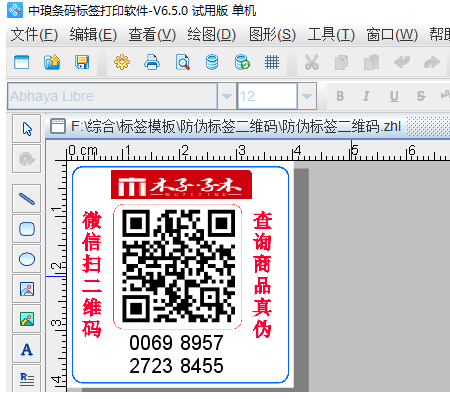The height and width of the screenshot is (399, 450).
Task: Select the Text tool A
Action: [x=27, y=349]
